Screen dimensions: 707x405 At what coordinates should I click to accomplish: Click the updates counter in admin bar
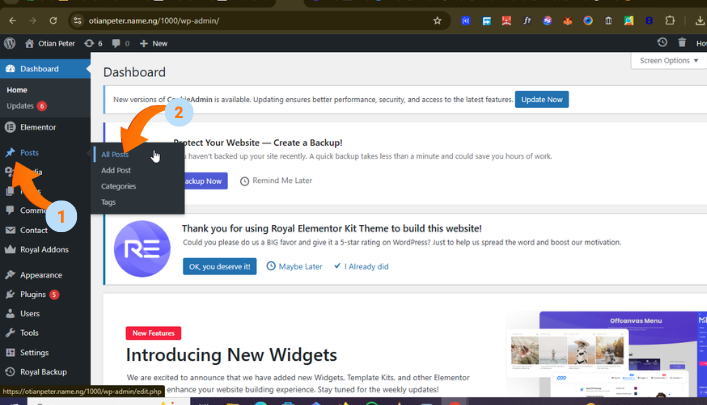click(x=94, y=43)
